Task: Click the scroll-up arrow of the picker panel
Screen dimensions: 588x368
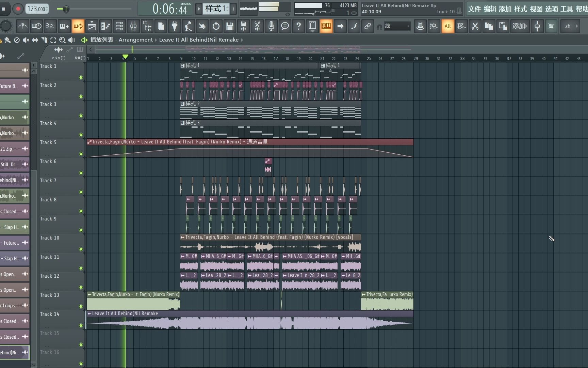Action: 34,71
